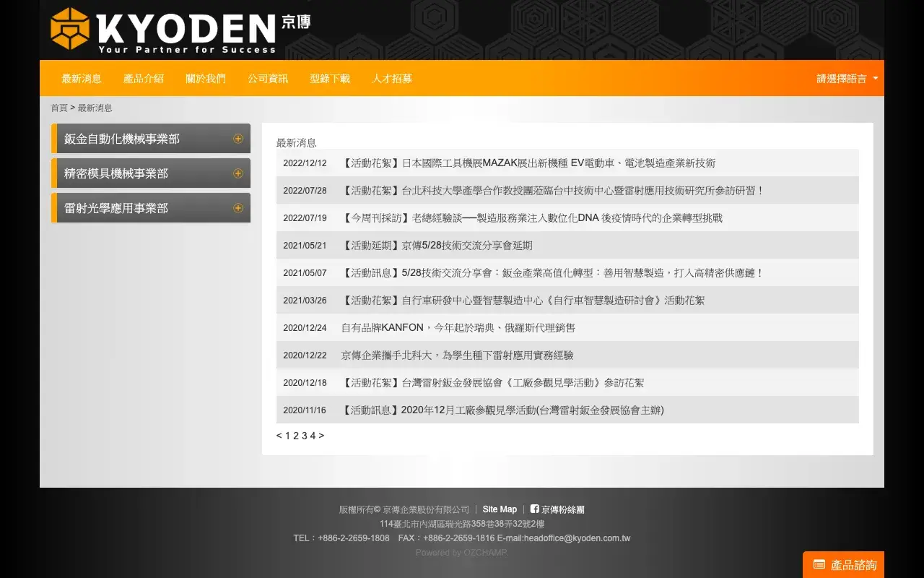Click the previous page arrow
924x578 pixels.
coord(279,436)
